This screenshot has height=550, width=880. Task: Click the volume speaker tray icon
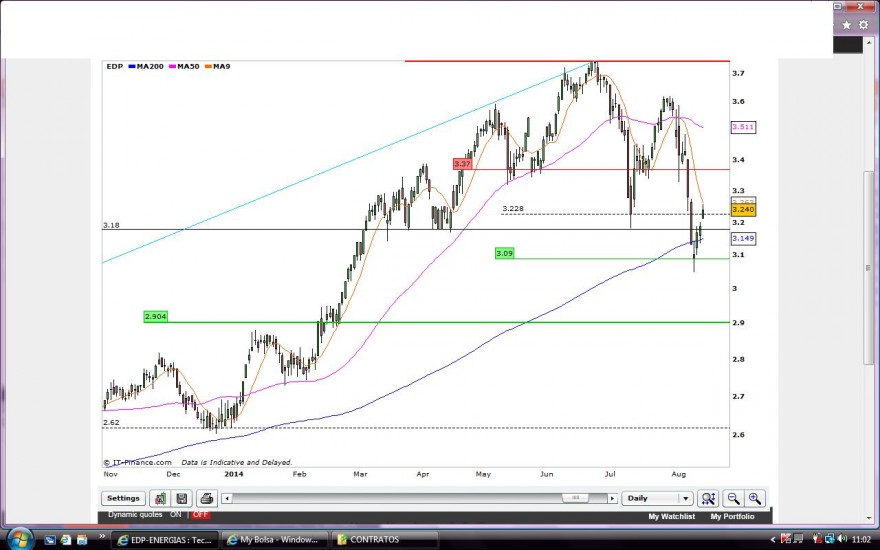click(x=842, y=539)
